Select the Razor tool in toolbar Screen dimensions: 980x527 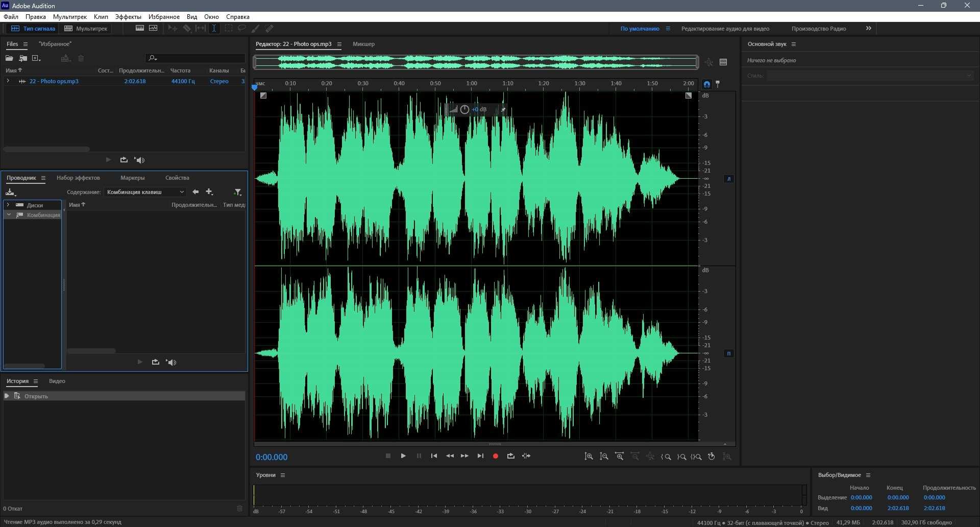point(187,29)
